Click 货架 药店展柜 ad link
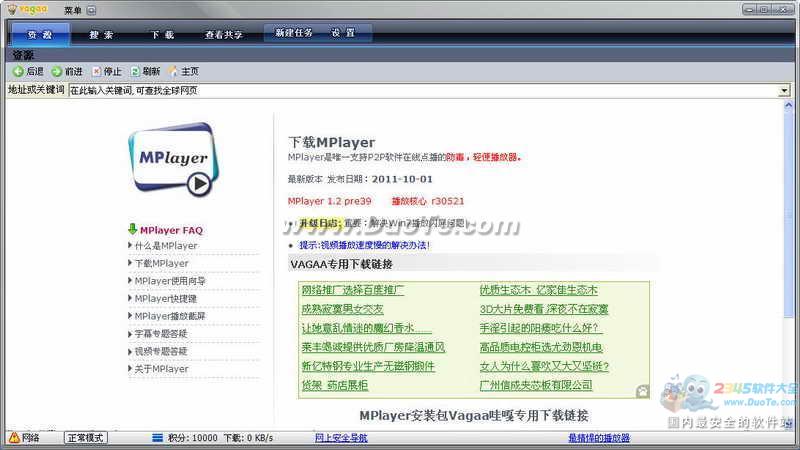800x450 pixels. pyautogui.click(x=335, y=385)
